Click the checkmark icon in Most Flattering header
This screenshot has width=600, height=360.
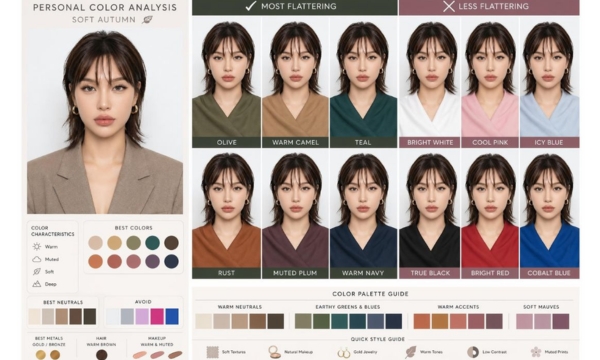pos(251,6)
